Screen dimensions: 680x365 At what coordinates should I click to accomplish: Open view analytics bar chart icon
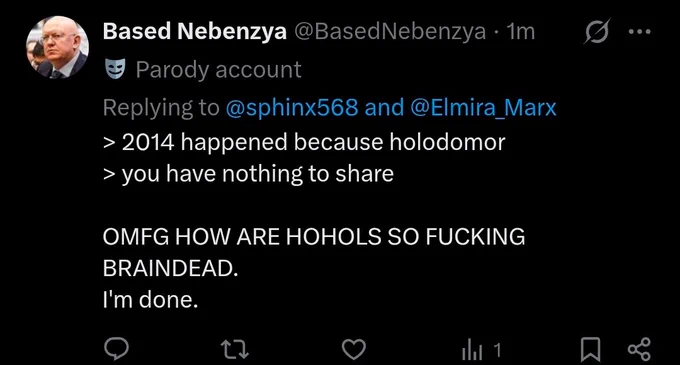tap(472, 350)
